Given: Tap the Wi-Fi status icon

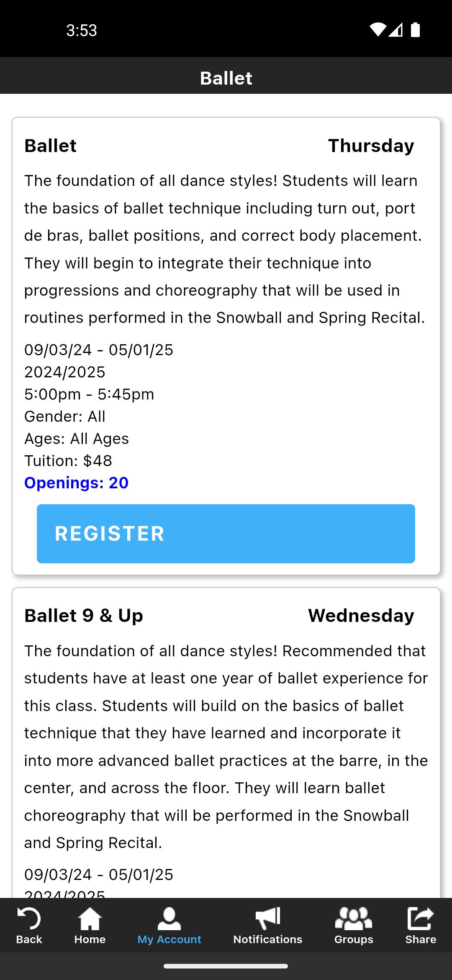Looking at the screenshot, I should [378, 30].
